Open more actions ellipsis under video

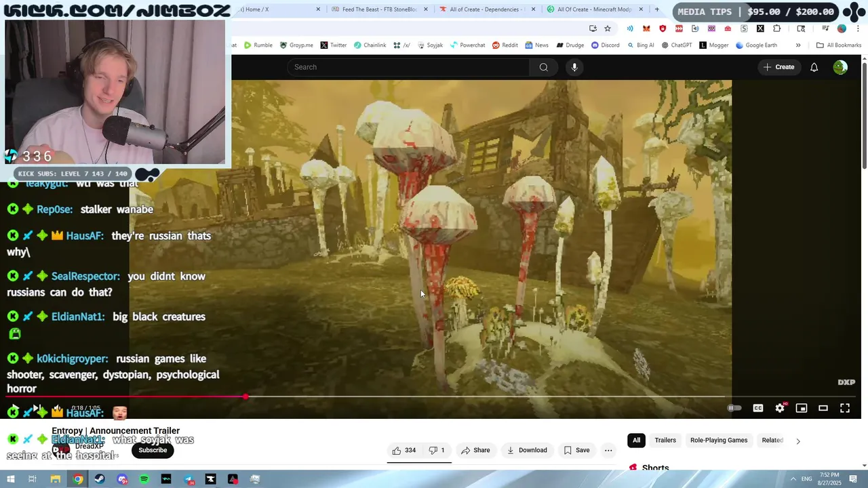click(x=608, y=450)
